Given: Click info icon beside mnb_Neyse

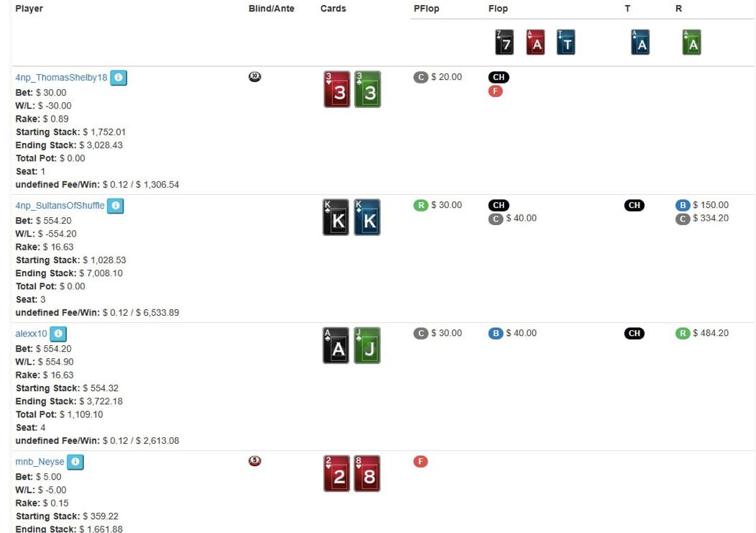Looking at the screenshot, I should click(x=75, y=462).
